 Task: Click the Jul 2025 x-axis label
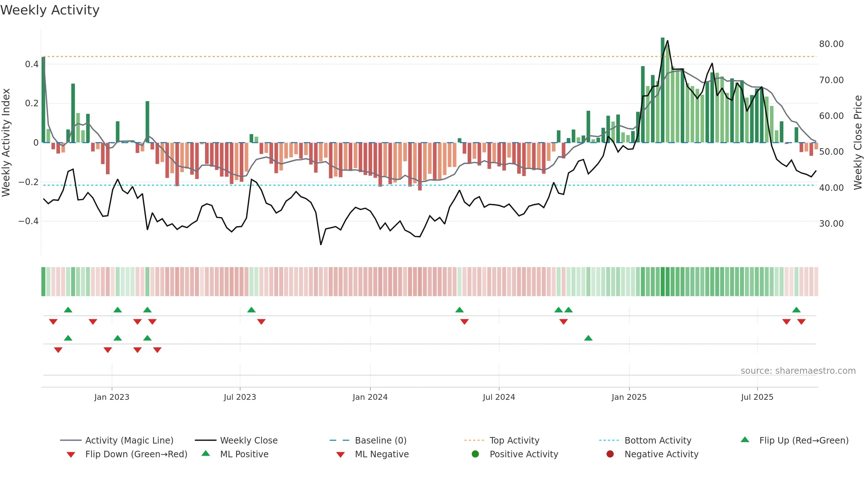757,397
